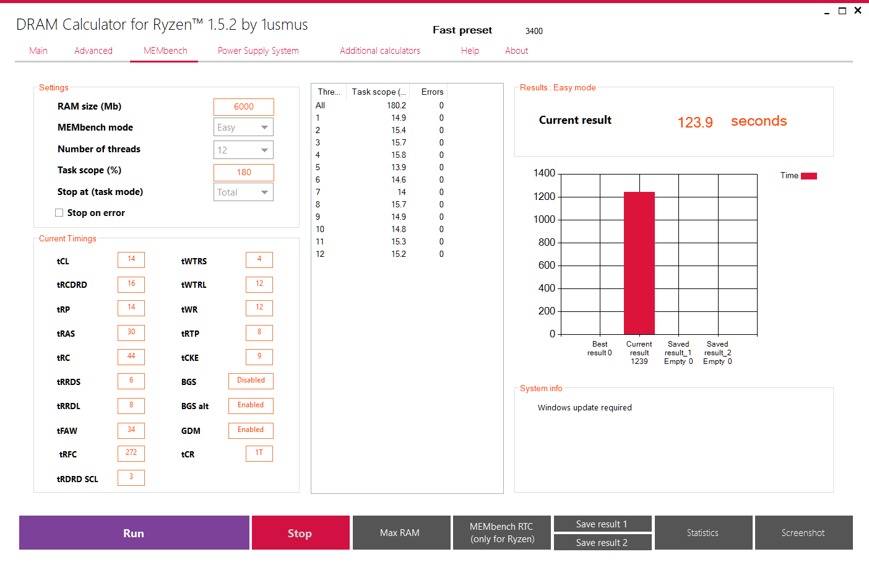The width and height of the screenshot is (869, 588).
Task: Select the All row in results table
Action: point(379,105)
